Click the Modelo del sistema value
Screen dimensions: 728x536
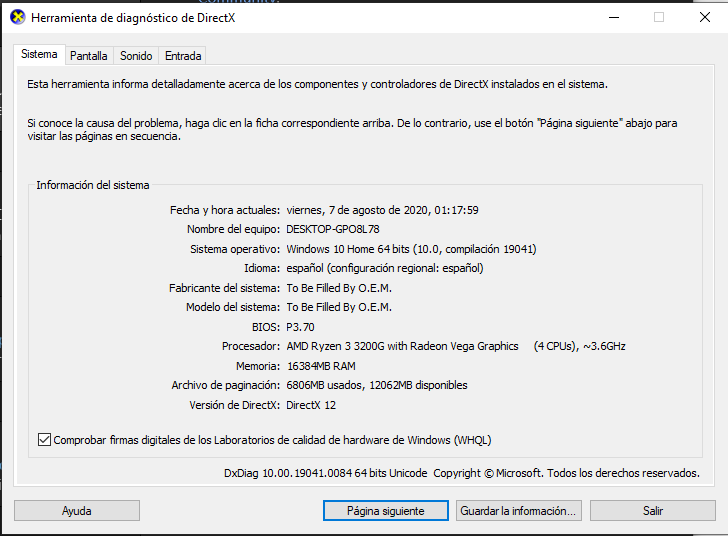pos(339,307)
